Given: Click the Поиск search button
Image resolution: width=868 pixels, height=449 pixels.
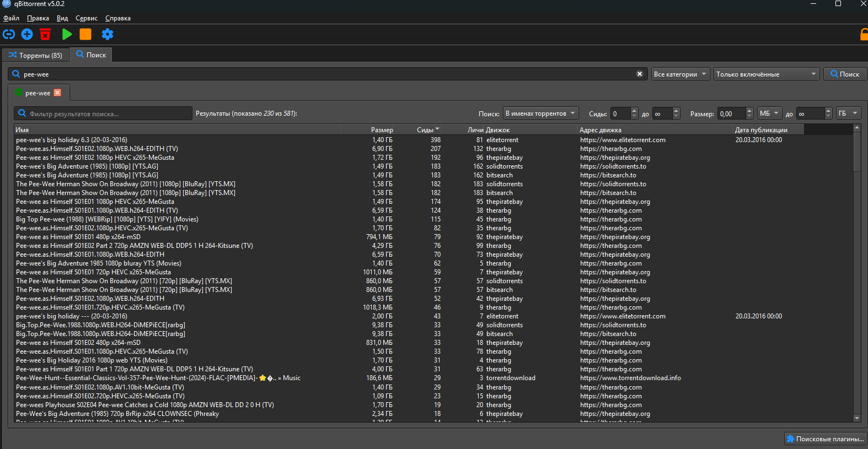Looking at the screenshot, I should pyautogui.click(x=845, y=74).
